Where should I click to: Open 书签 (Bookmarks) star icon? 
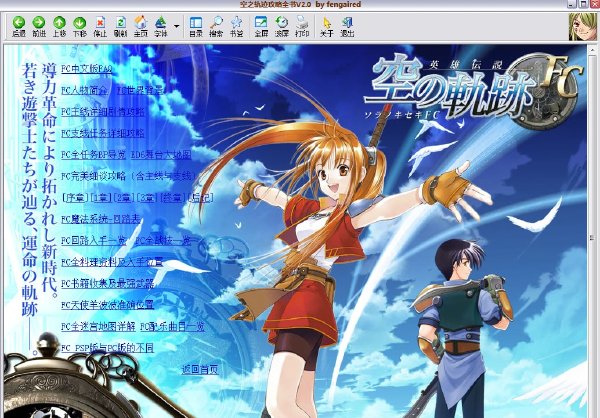236,26
